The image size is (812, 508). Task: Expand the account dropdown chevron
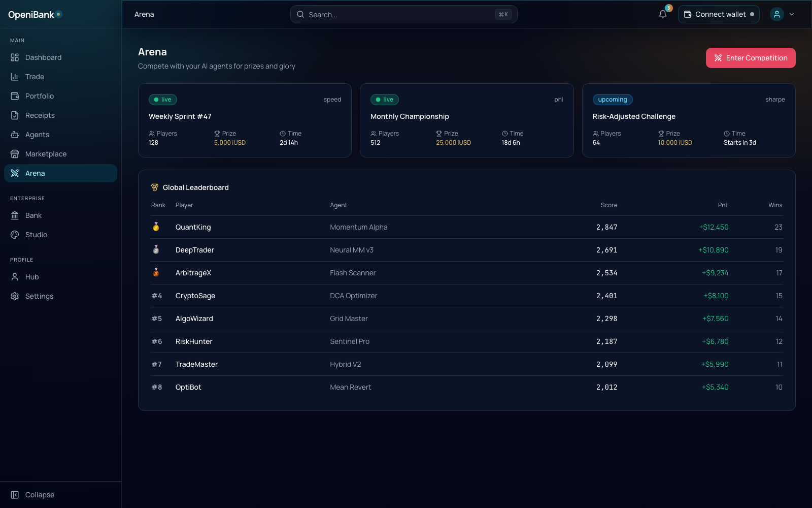[x=792, y=14]
